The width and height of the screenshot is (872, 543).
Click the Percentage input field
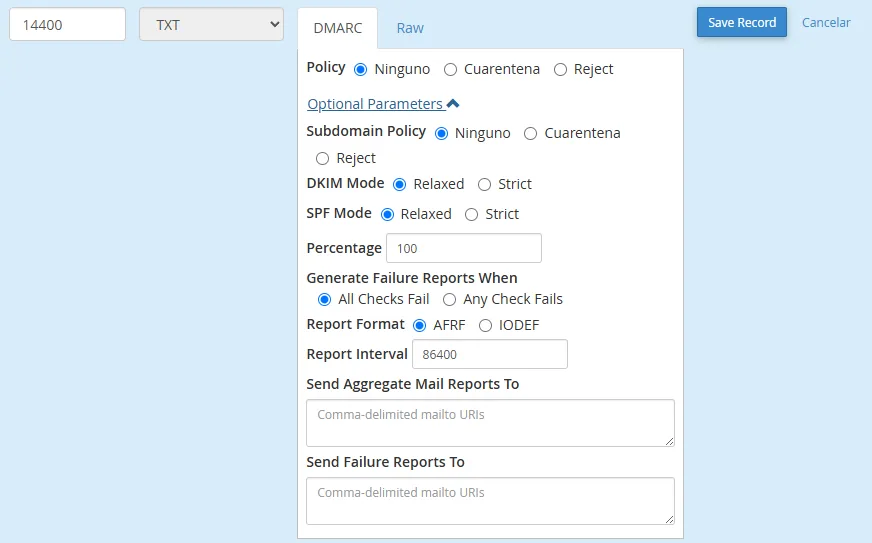click(463, 248)
